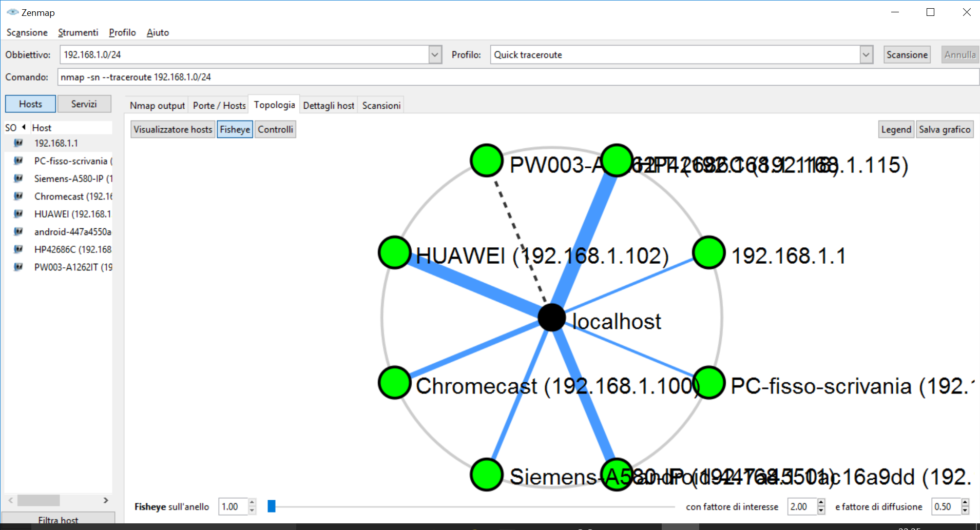Increase the fattore di diffusione value
Screen dimensions: 980x530
coord(966,503)
